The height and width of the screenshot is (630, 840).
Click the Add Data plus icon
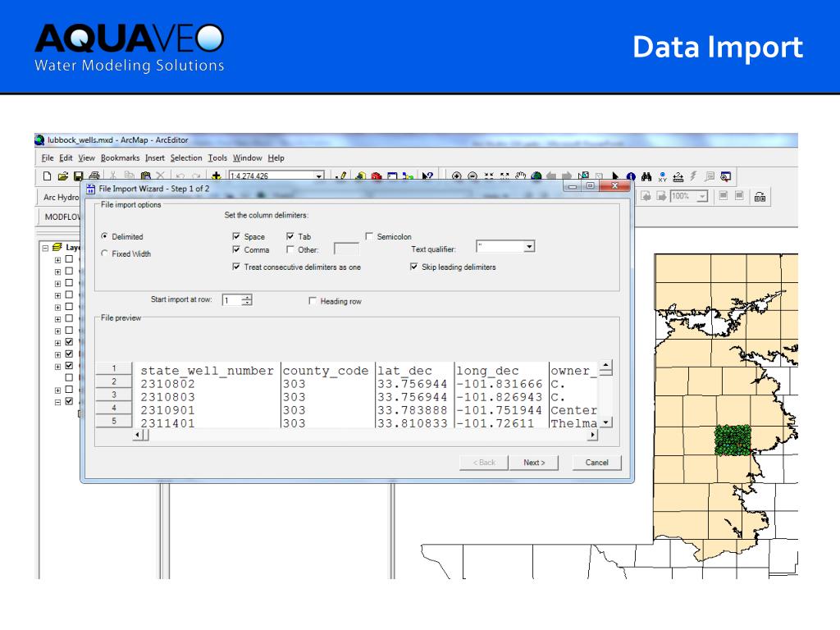pyautogui.click(x=216, y=176)
